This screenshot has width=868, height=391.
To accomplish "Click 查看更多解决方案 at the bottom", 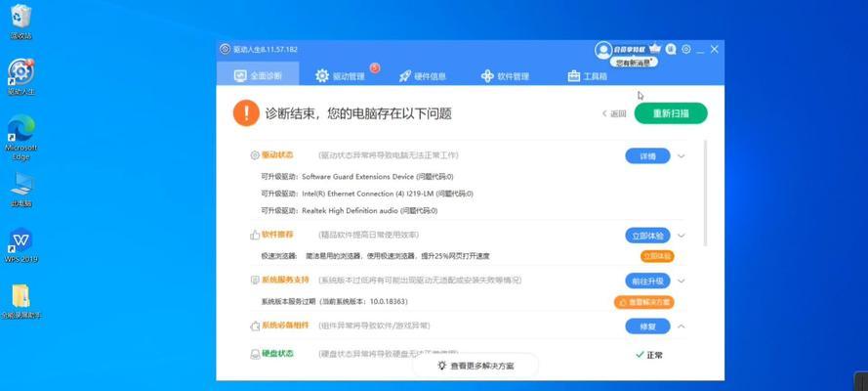I will (475, 366).
